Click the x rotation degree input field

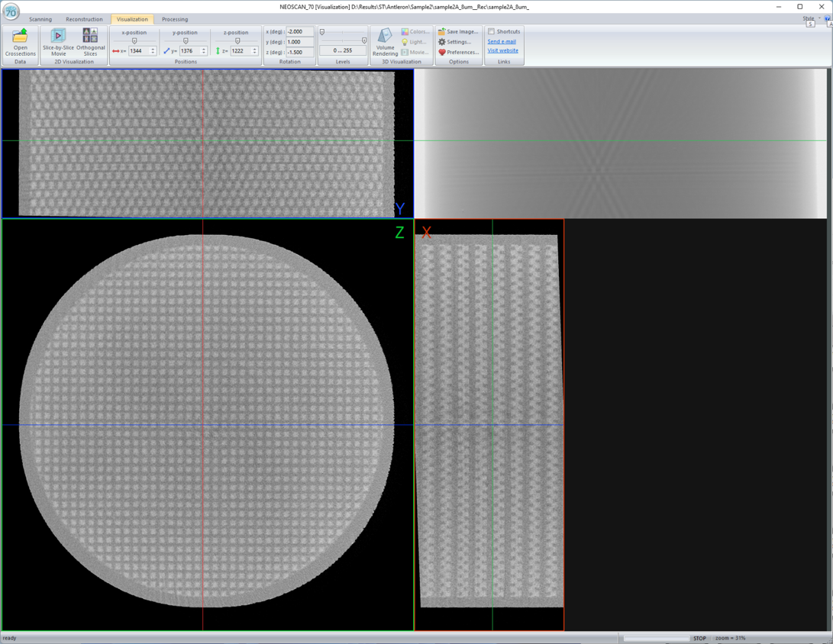coord(299,32)
